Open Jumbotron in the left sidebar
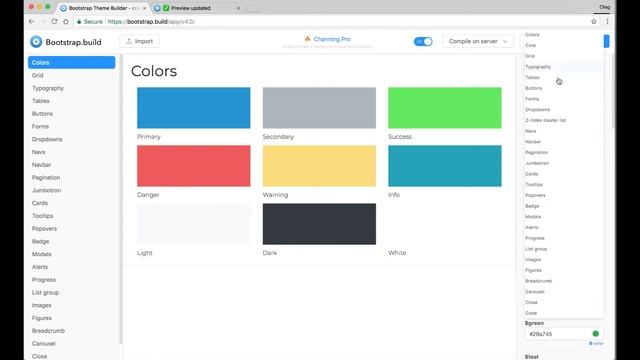This screenshot has width=640, height=360. point(47,190)
